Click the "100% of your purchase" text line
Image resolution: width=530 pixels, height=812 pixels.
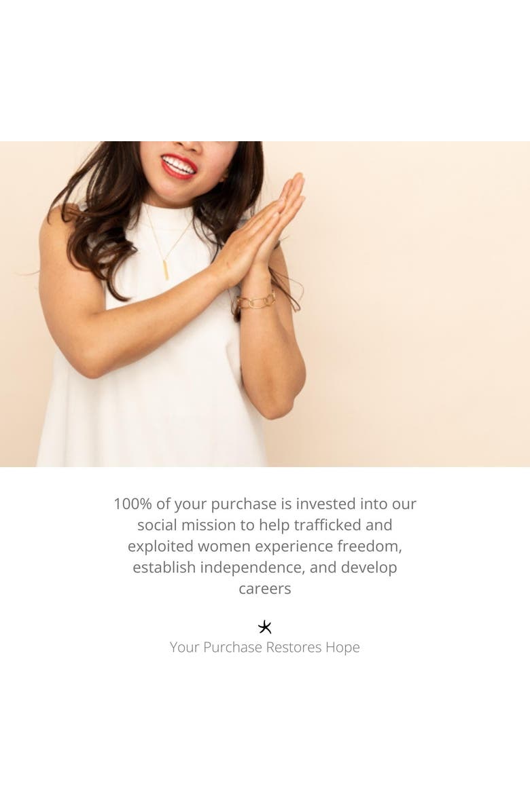point(265,504)
